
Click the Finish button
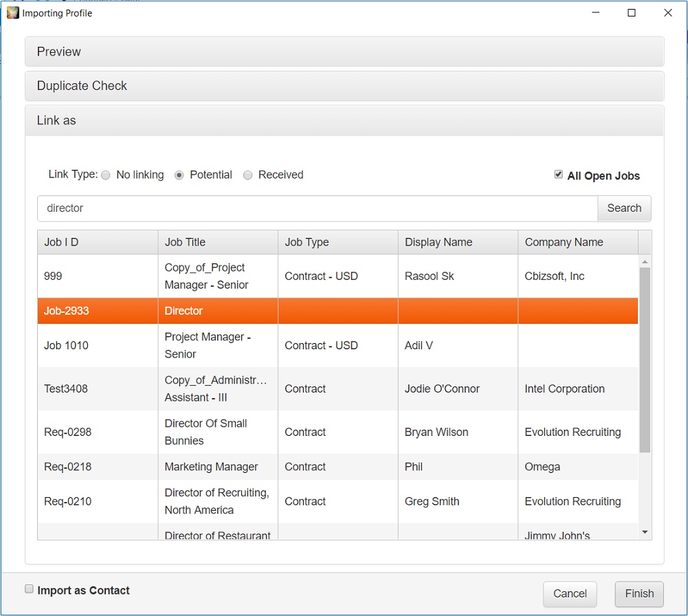coord(639,593)
